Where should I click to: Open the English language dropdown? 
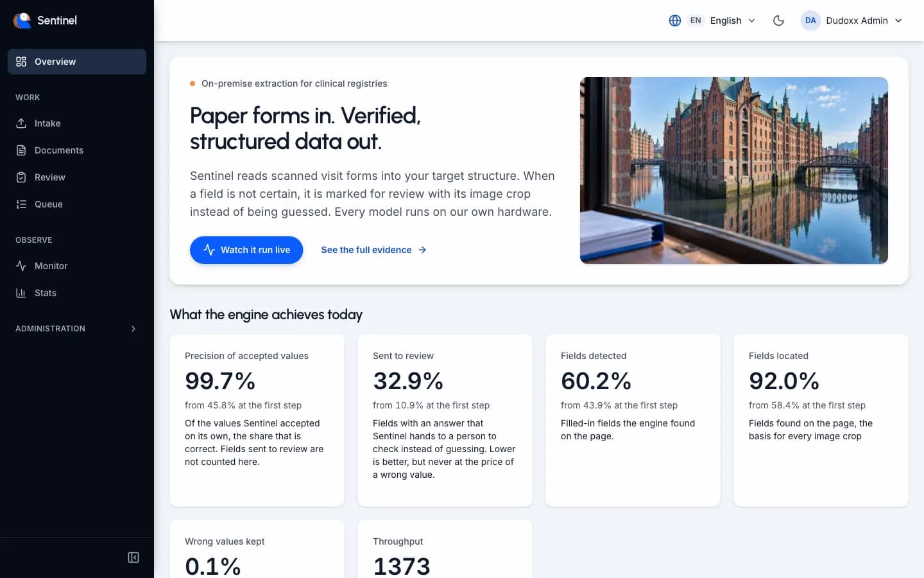coord(712,21)
